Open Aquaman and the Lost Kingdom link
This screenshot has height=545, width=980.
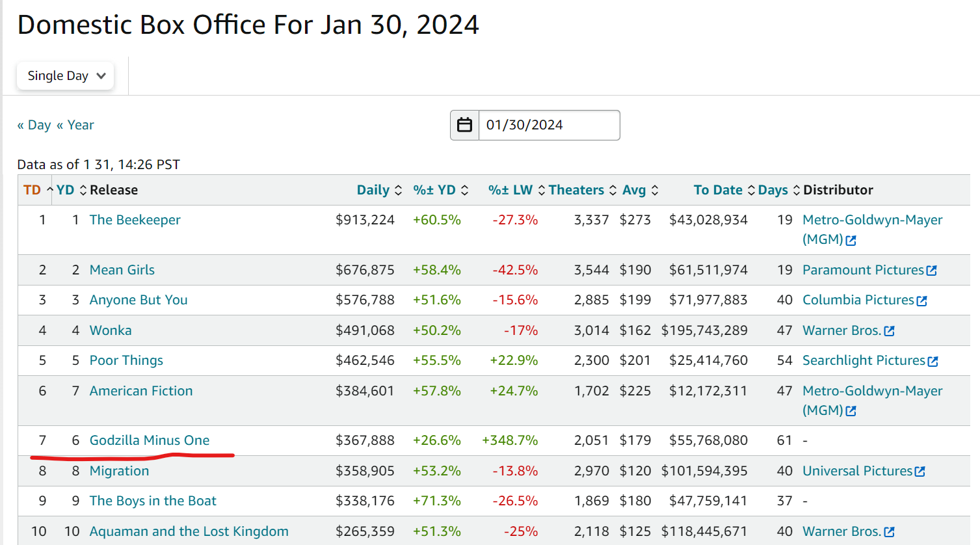[x=189, y=531]
